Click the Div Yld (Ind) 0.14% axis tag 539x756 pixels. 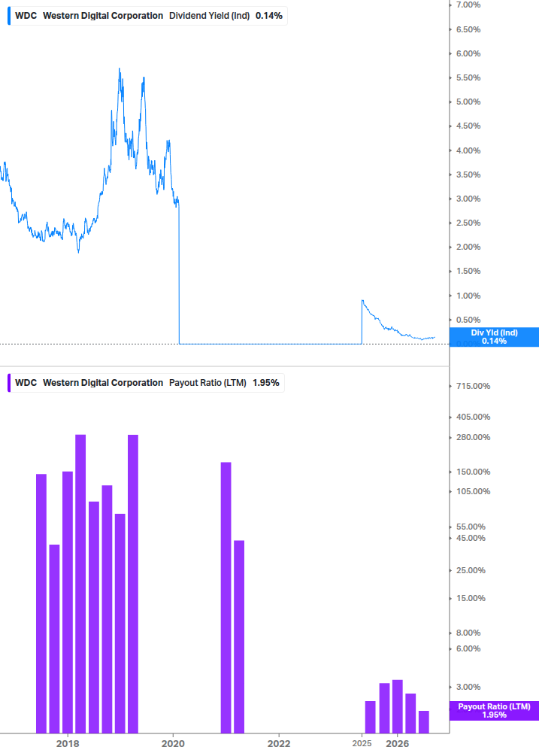tap(494, 337)
